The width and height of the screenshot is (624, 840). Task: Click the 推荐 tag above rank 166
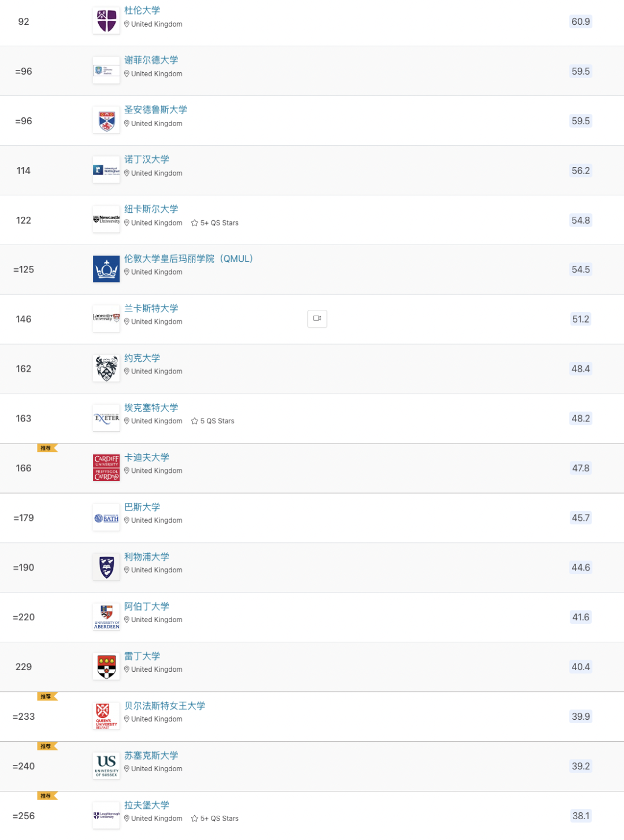coord(47,448)
